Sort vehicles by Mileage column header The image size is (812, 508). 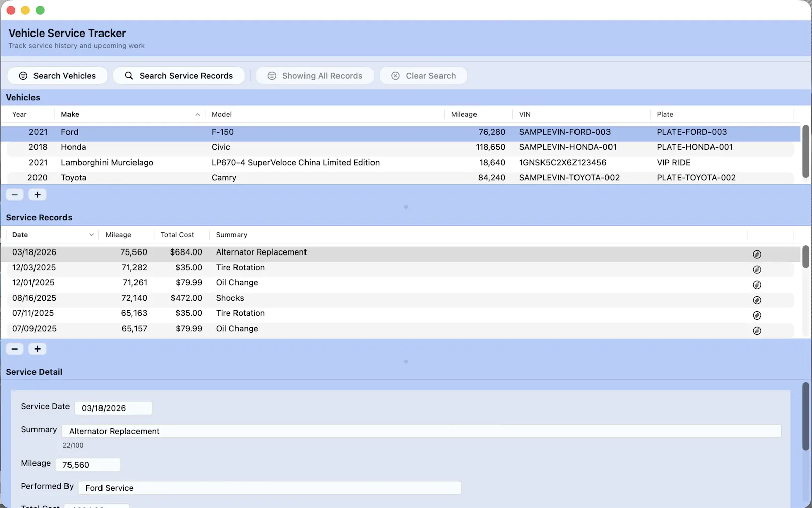point(478,114)
